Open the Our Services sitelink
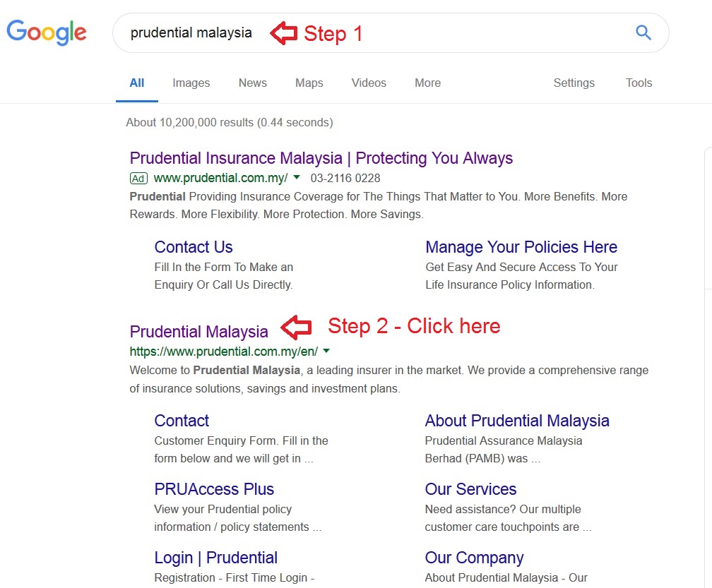712x588 pixels. click(x=470, y=489)
